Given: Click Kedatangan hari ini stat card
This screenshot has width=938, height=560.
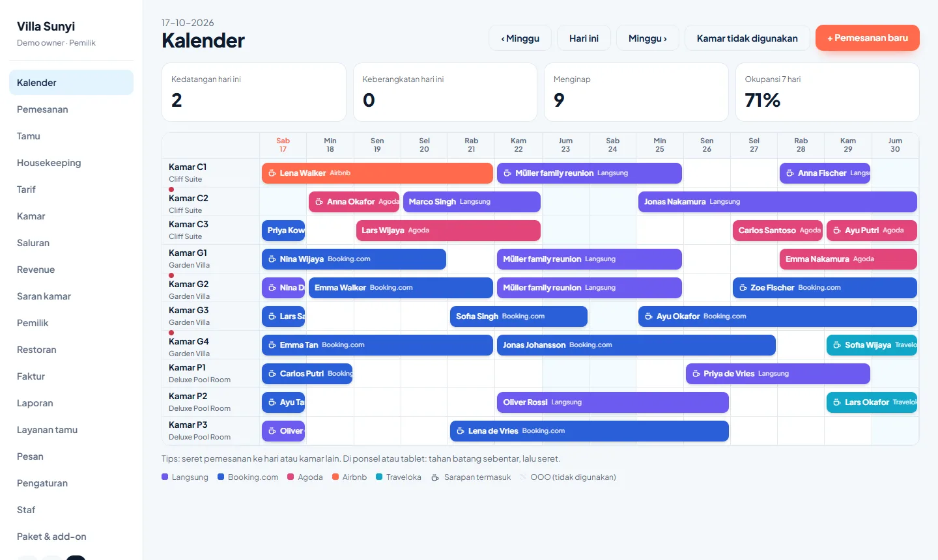Looking at the screenshot, I should click(254, 92).
